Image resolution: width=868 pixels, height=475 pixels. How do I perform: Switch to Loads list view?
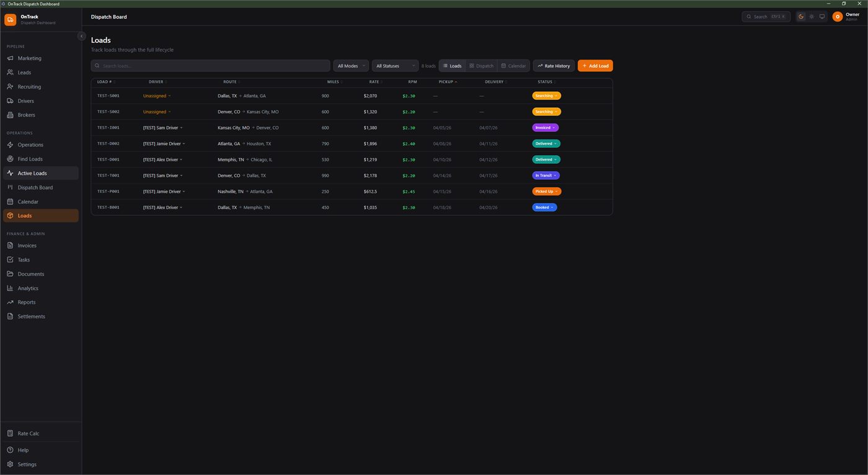452,66
